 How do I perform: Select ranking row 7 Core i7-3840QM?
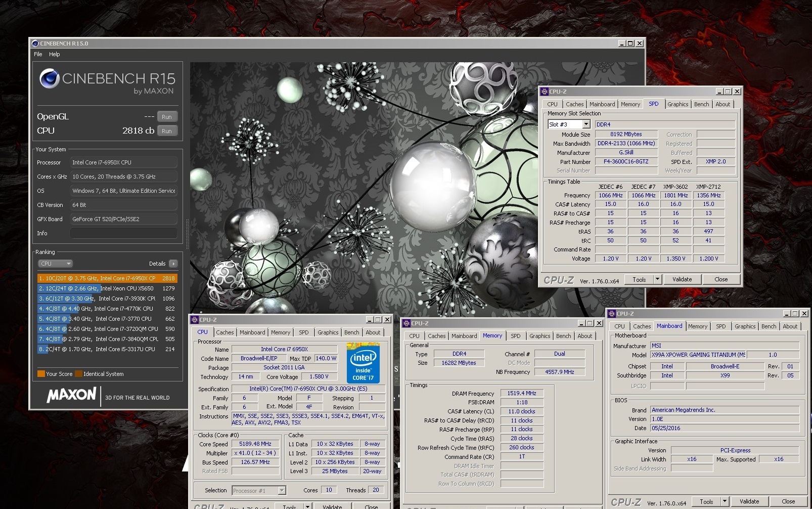pyautogui.click(x=107, y=339)
